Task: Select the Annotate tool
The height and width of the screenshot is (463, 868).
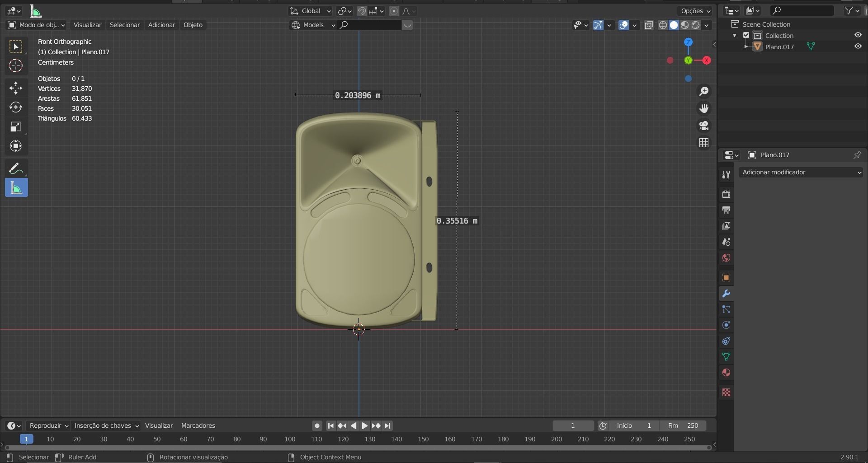Action: pos(16,168)
